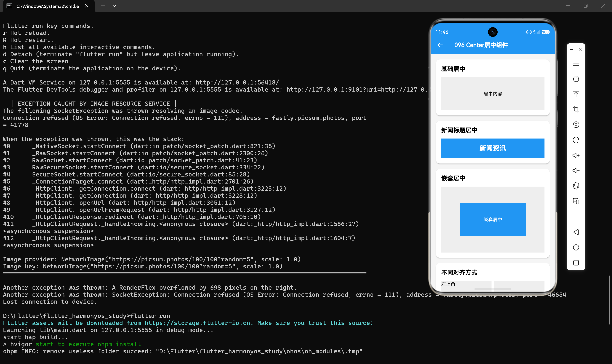Click stack frame #0 _NativeSocket.startConnect
Image resolution: width=612 pixels, height=364 pixels.
[x=139, y=146]
